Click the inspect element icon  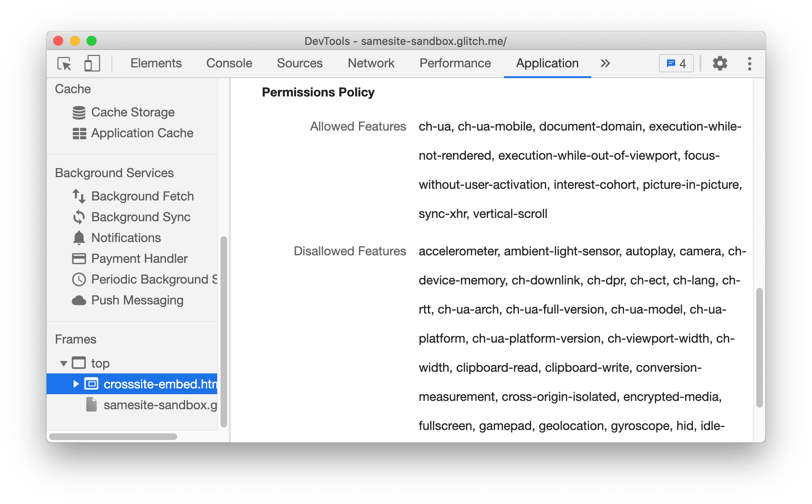(64, 64)
